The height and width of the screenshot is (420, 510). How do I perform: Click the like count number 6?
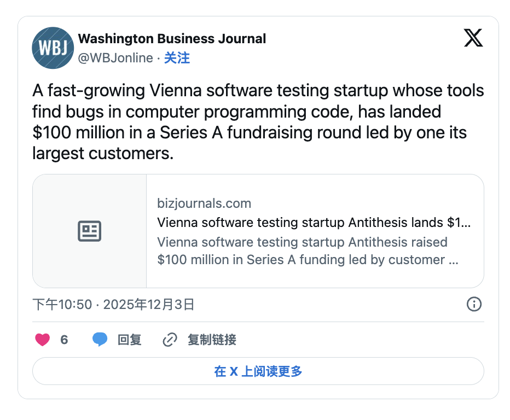(64, 340)
